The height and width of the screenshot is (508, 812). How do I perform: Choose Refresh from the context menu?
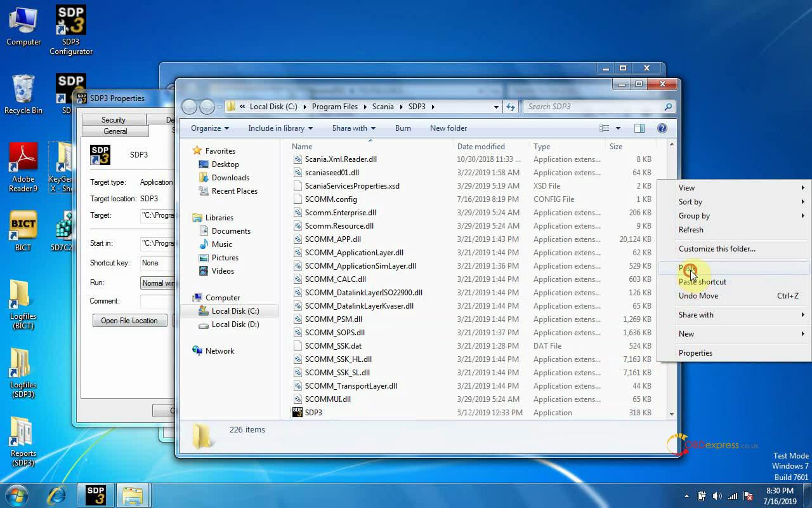click(x=735, y=230)
